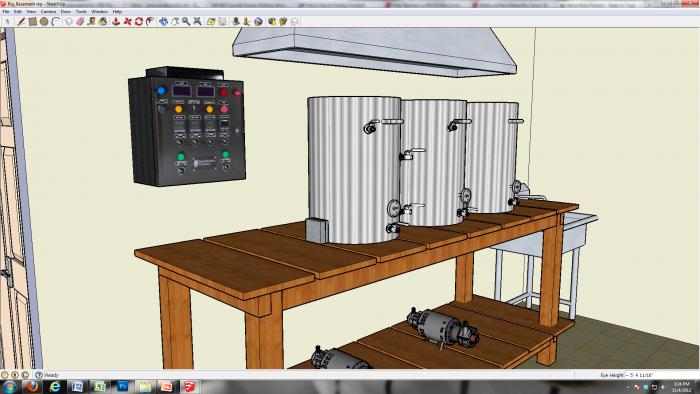Open the File menu
Screen dimensions: 700x394
pyautogui.click(x=6, y=11)
